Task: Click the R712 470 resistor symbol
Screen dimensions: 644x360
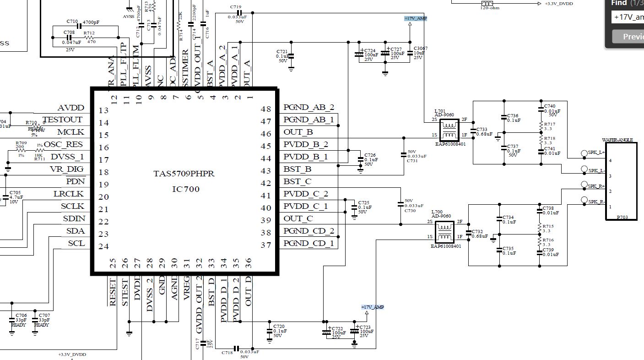Action: point(89,38)
